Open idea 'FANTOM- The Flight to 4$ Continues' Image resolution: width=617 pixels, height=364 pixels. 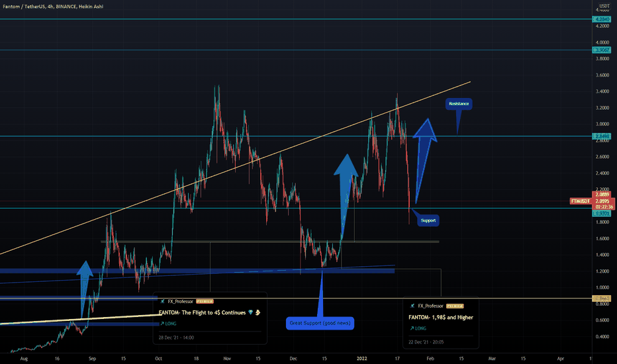(x=202, y=312)
